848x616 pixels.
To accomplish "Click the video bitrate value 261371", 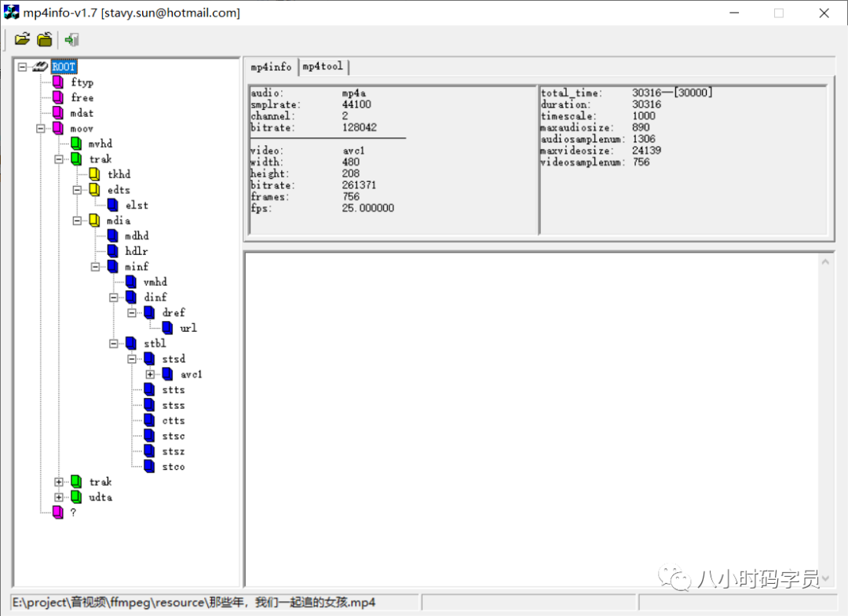I will 359,185.
